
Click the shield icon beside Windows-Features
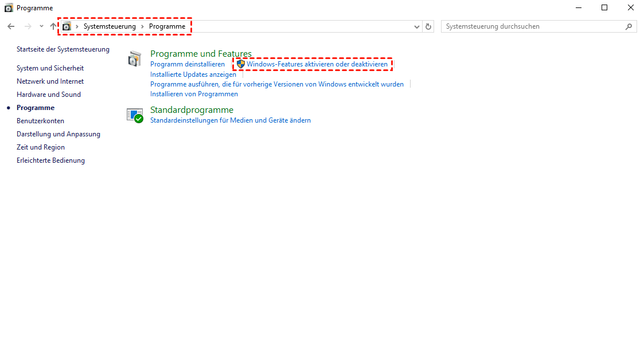241,64
